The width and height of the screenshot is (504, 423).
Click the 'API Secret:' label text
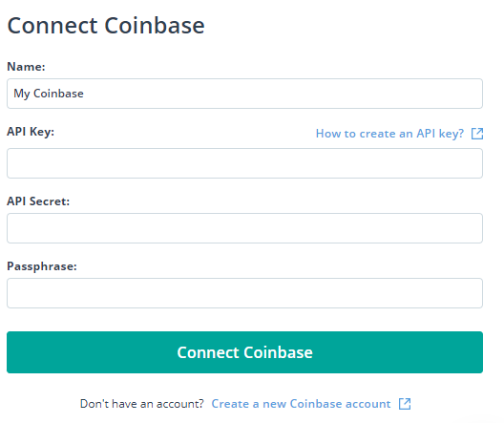(38, 201)
